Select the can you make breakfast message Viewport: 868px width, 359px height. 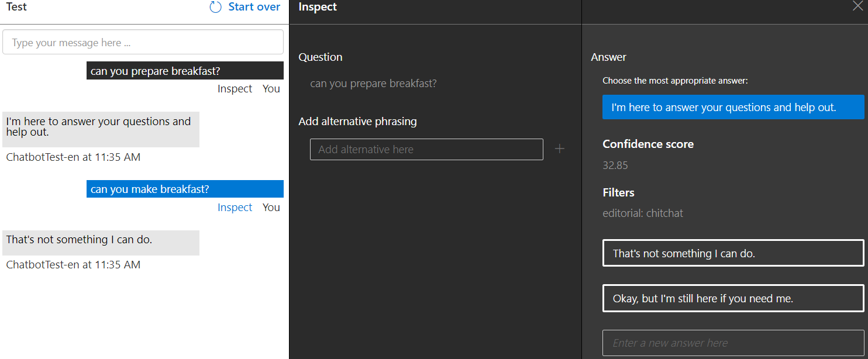185,189
